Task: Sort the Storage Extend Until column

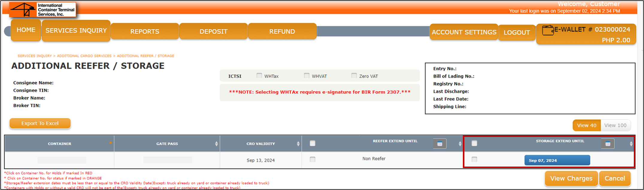Action: click(631, 144)
